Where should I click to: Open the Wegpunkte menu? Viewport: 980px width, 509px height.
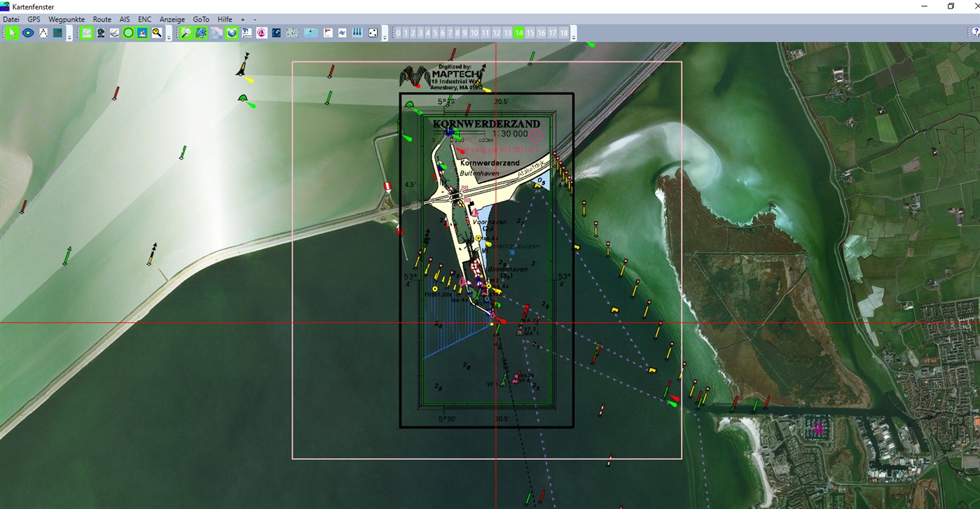tap(66, 19)
